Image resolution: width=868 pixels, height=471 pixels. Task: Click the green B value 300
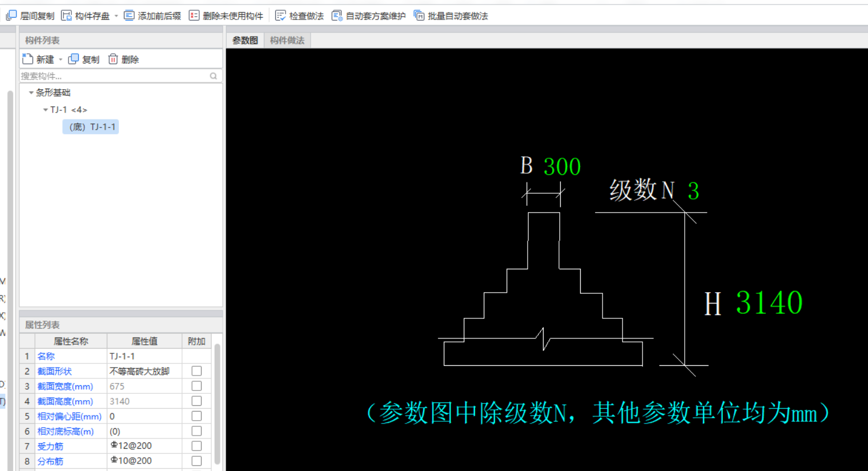tap(562, 166)
